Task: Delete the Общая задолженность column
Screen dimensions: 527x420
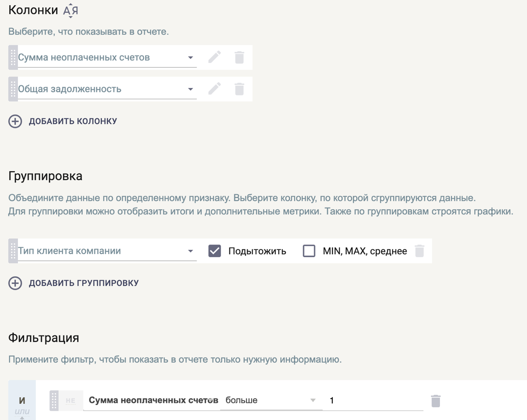Action: [239, 89]
